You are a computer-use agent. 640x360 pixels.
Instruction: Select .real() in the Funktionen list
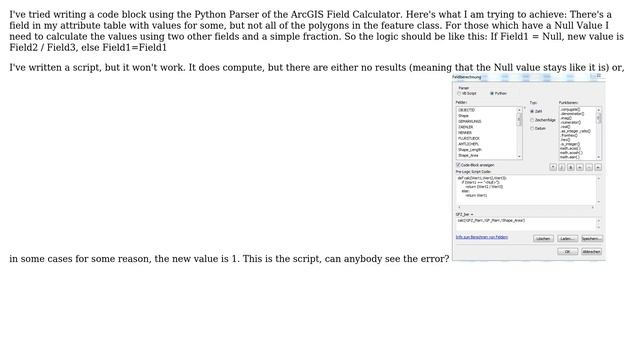click(565, 127)
